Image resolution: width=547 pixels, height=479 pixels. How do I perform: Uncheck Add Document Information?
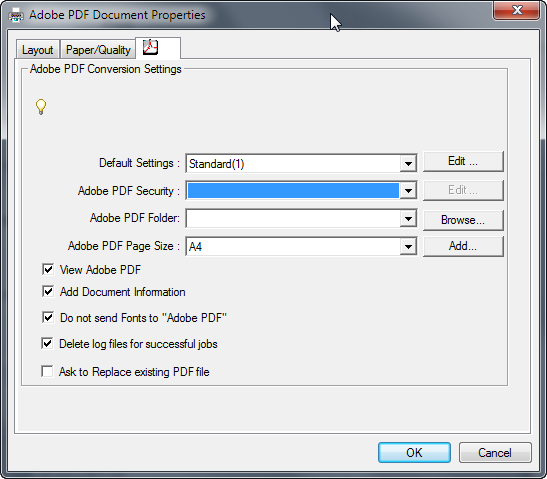(48, 291)
